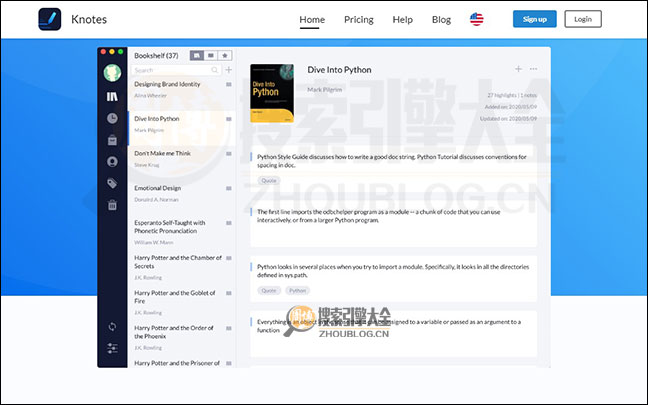Image resolution: width=648 pixels, height=405 pixels.
Task: Select the Bookshelf library sidebar icon
Action: (x=112, y=97)
